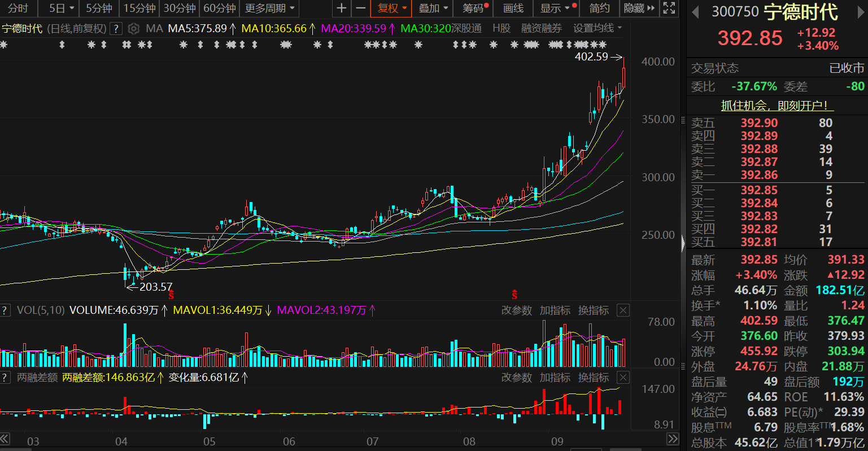Click the zoom out minus icon
The width and height of the screenshot is (868, 451).
(360, 8)
